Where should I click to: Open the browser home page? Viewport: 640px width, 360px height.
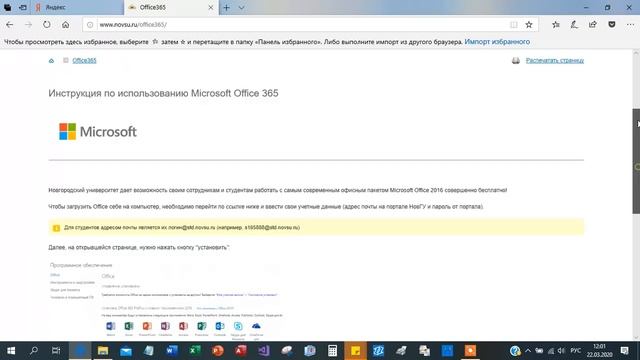tap(65, 25)
